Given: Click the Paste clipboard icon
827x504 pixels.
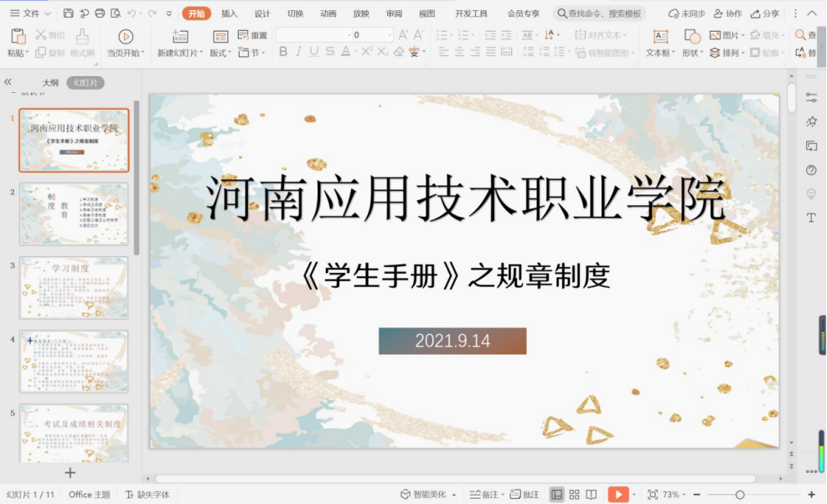Looking at the screenshot, I should pyautogui.click(x=18, y=37).
